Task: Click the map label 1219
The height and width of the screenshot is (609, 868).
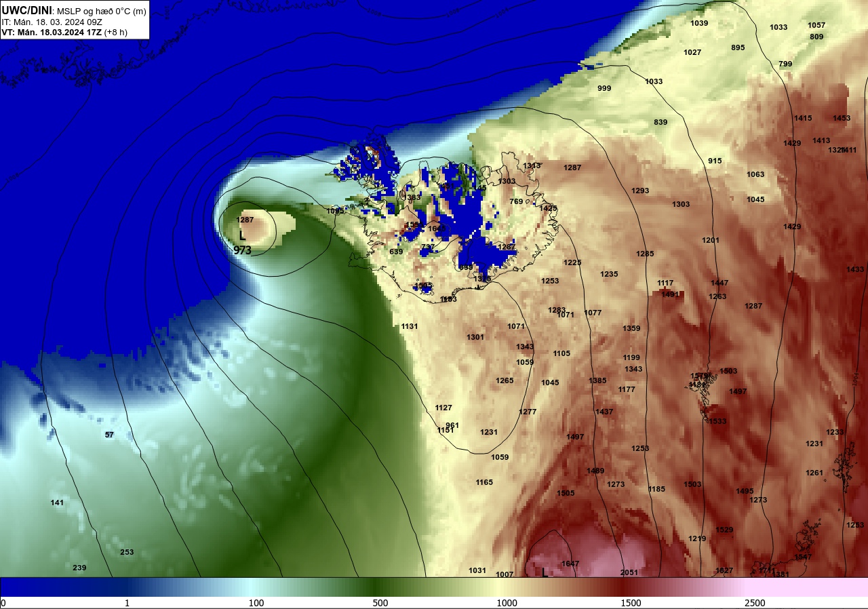Action: click(697, 538)
